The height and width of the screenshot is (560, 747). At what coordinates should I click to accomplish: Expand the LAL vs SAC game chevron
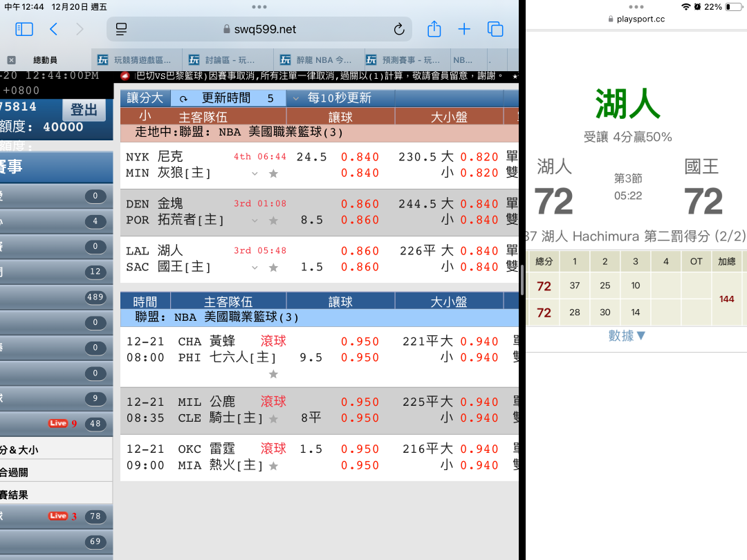pos(255,268)
